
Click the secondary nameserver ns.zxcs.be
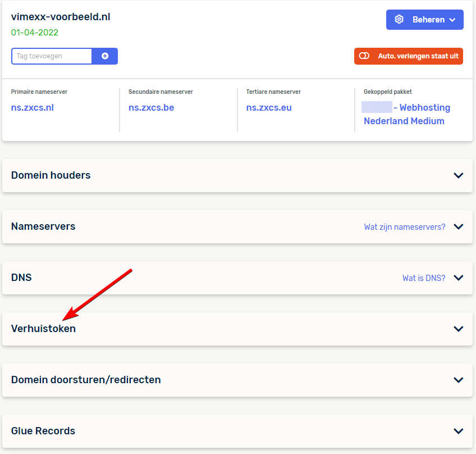click(x=151, y=108)
